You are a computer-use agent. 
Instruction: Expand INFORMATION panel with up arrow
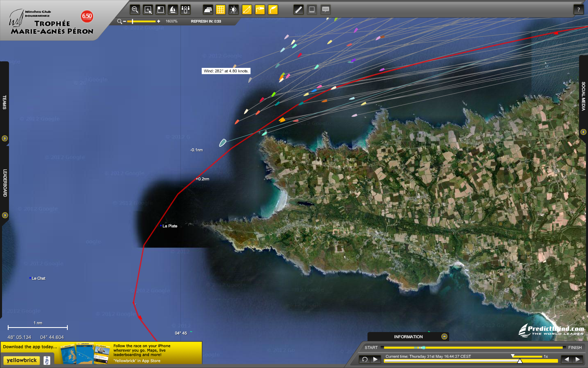tap(445, 337)
